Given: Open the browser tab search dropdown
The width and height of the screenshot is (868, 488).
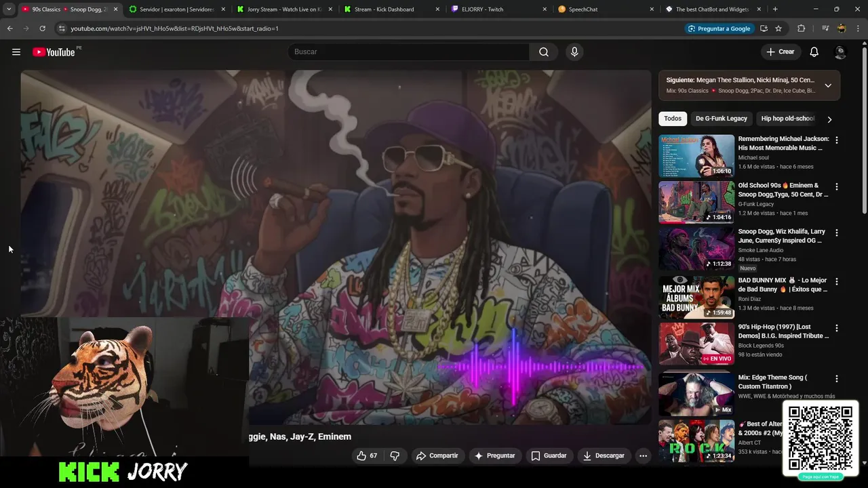Looking at the screenshot, I should click(x=9, y=9).
